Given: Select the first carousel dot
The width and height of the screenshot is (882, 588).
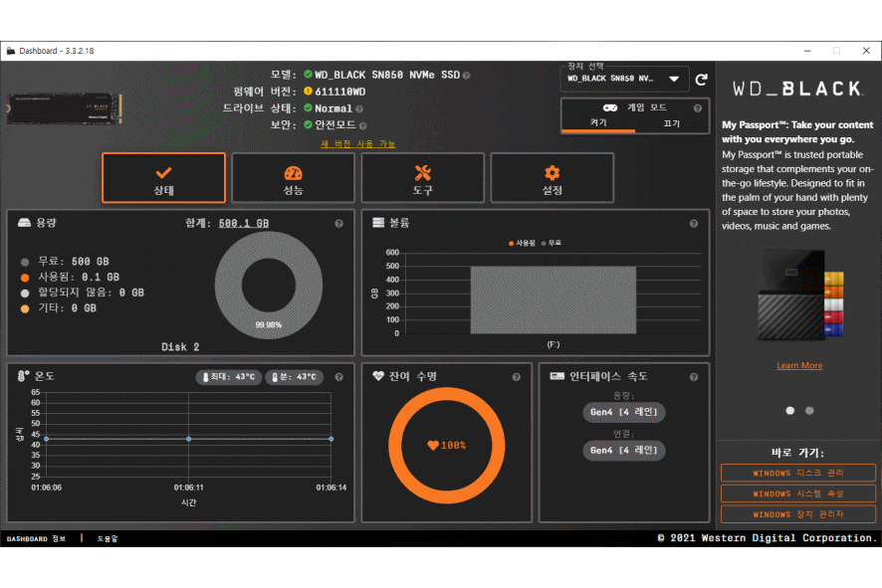Looking at the screenshot, I should [789, 410].
